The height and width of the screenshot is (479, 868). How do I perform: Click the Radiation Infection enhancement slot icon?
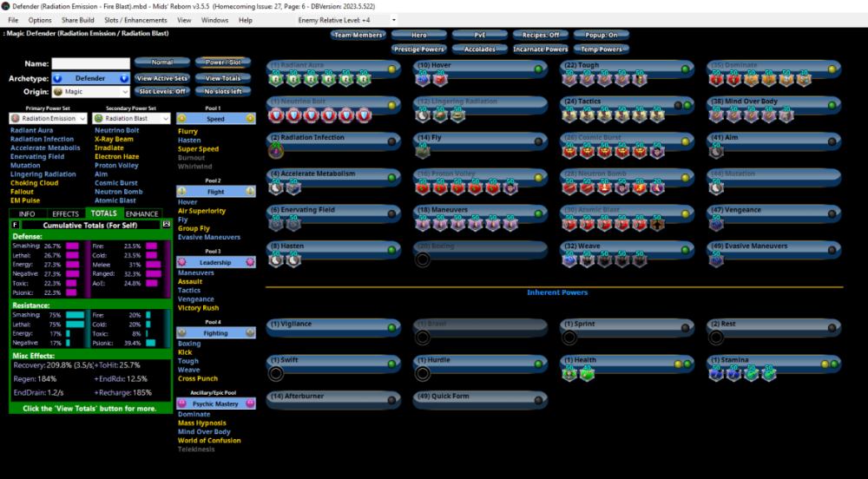(x=276, y=151)
